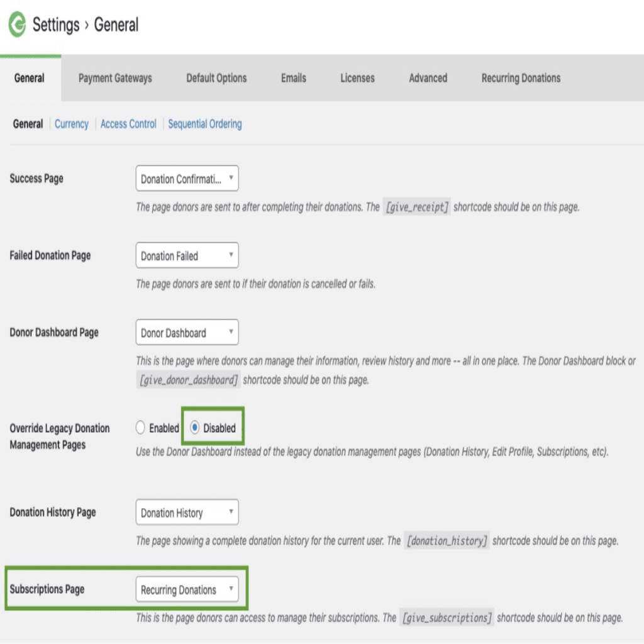Open the Donation History Page dropdown
Screen dimensions: 644x644
click(187, 512)
